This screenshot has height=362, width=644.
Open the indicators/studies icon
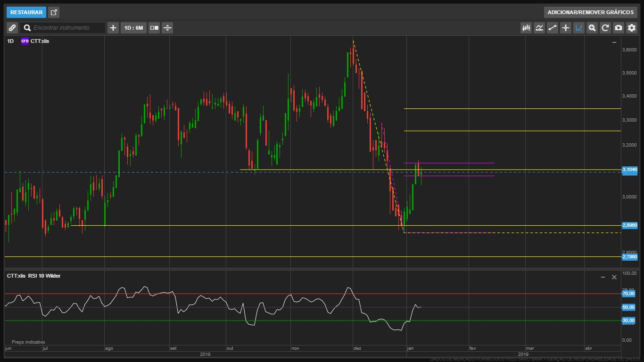(x=539, y=28)
